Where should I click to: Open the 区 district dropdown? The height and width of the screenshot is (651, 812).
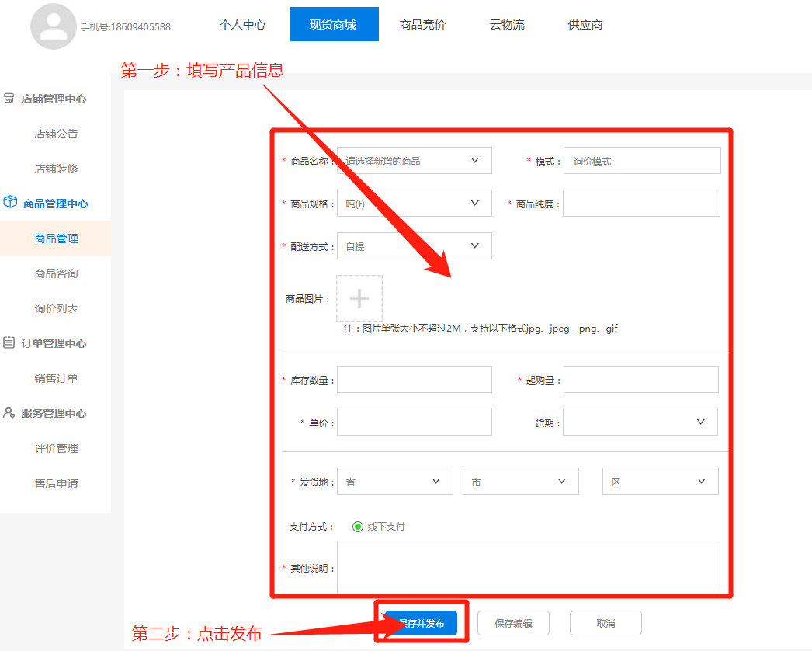pyautogui.click(x=661, y=482)
